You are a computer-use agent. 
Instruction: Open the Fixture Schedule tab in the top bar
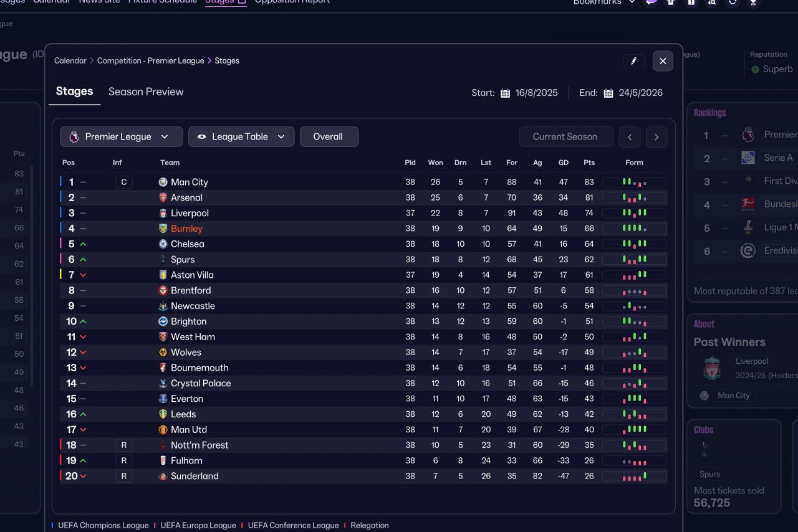coord(162,2)
